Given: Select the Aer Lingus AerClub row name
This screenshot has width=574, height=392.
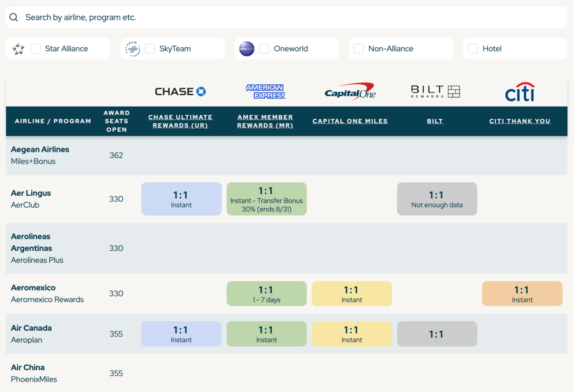Looking at the screenshot, I should pyautogui.click(x=31, y=199).
